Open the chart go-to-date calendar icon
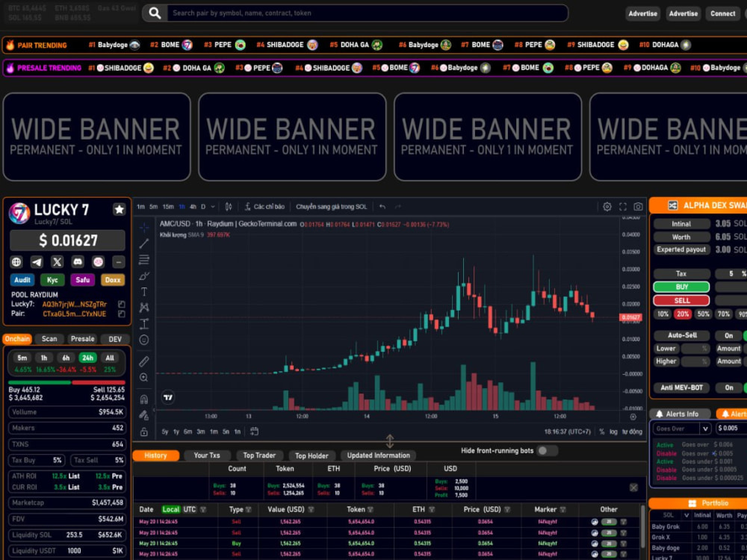The height and width of the screenshot is (560, 747). pos(255,432)
